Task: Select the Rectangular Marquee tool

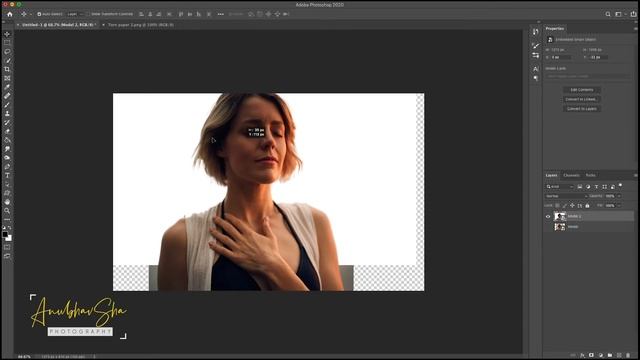Action: click(7, 43)
